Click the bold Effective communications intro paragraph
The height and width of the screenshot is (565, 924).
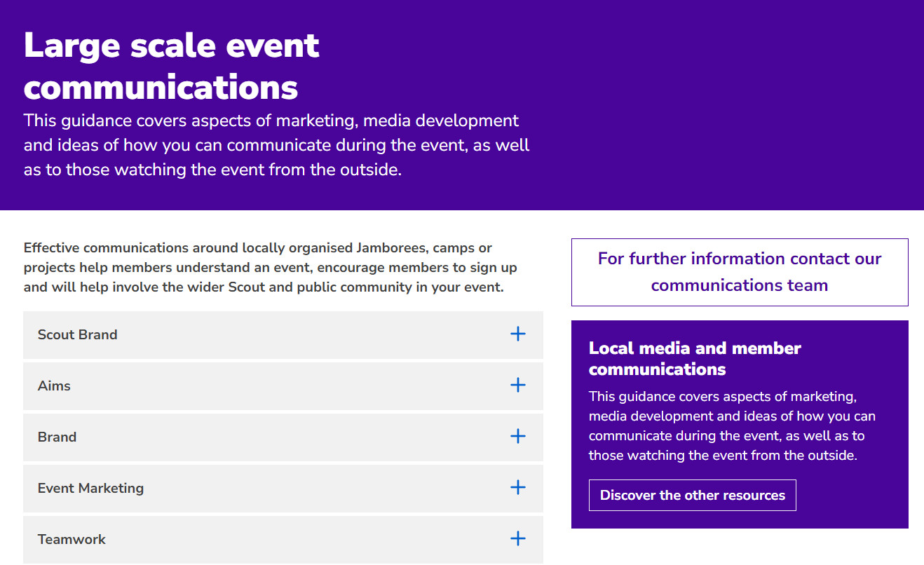(270, 268)
